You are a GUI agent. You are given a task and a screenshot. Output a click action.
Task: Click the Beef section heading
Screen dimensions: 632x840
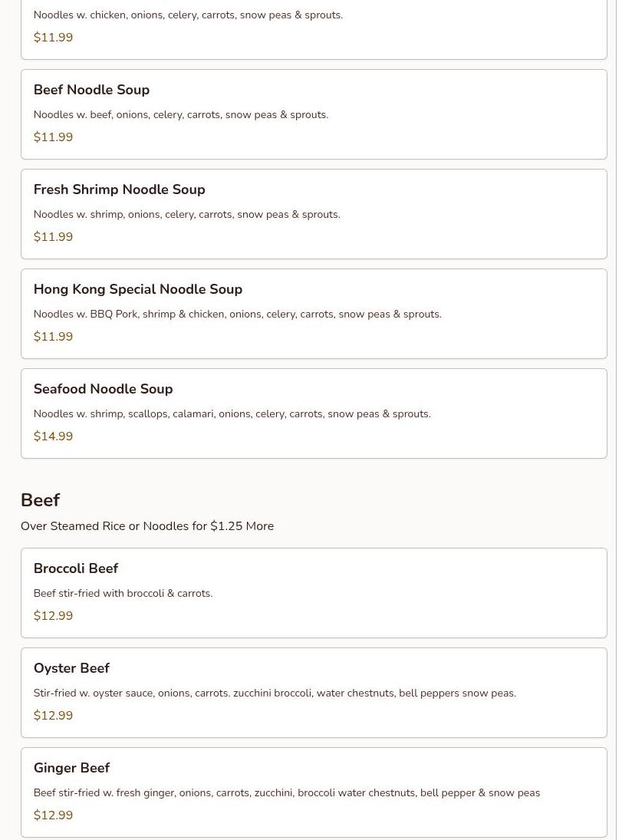pyautogui.click(x=40, y=500)
